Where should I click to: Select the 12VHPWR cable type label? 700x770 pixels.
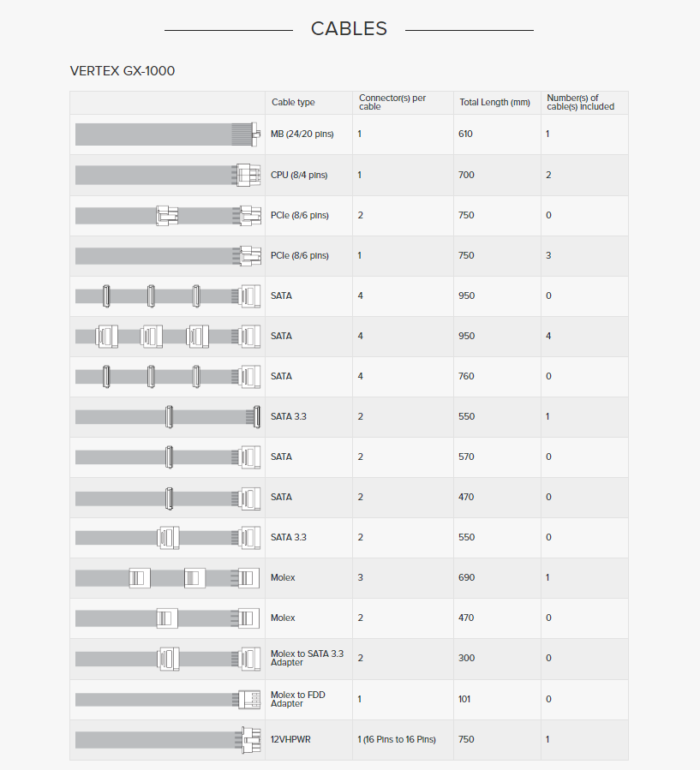(x=290, y=739)
